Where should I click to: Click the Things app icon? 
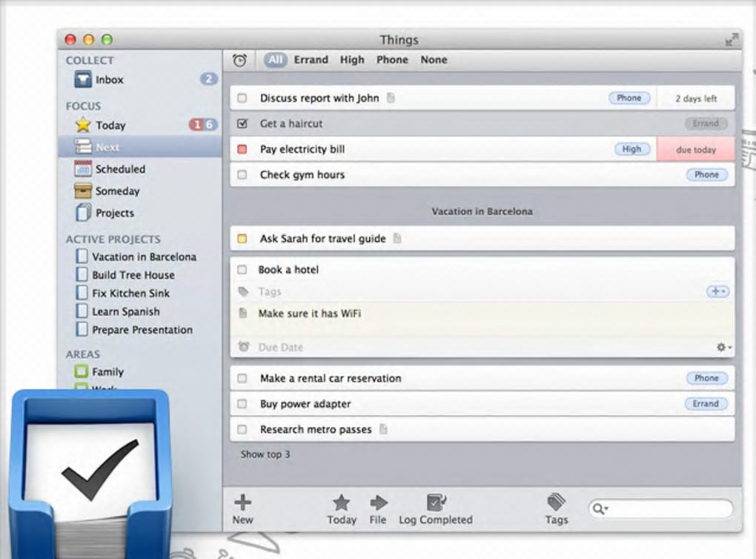click(90, 474)
